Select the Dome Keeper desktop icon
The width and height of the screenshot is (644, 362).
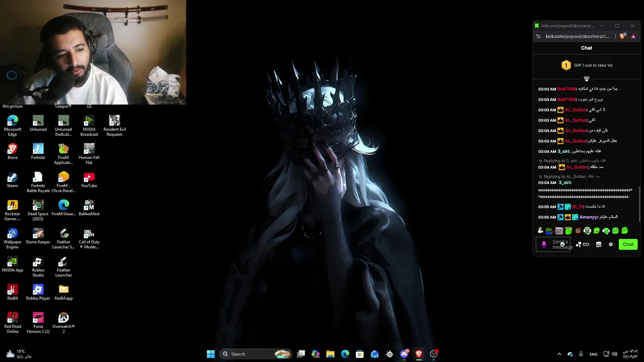38,236
